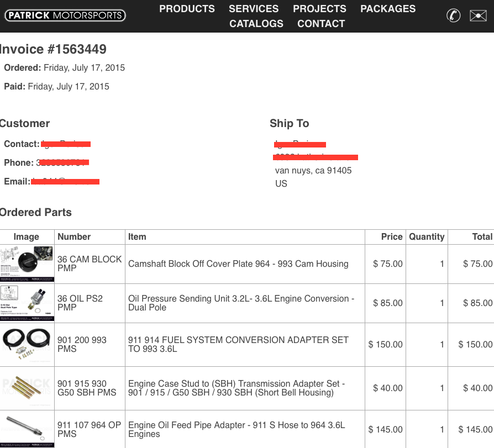The height and width of the screenshot is (448, 494).
Task: Open the Packages menu item
Action: (x=388, y=9)
